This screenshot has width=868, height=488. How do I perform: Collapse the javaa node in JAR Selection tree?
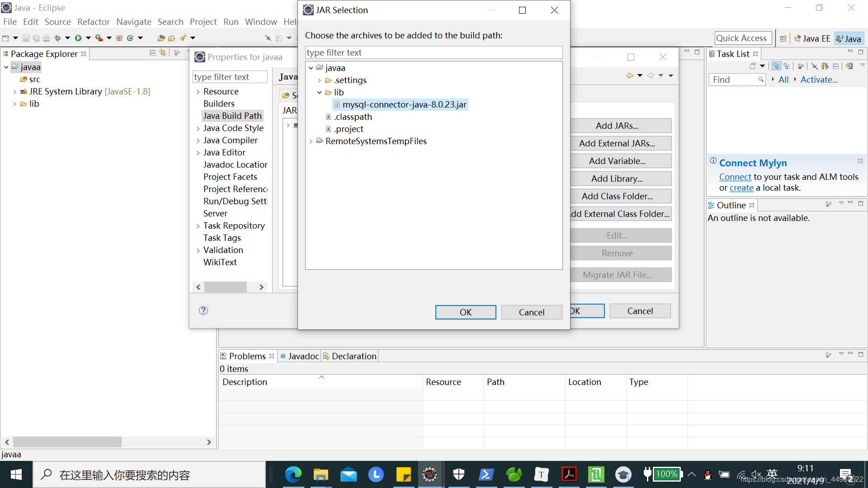311,68
